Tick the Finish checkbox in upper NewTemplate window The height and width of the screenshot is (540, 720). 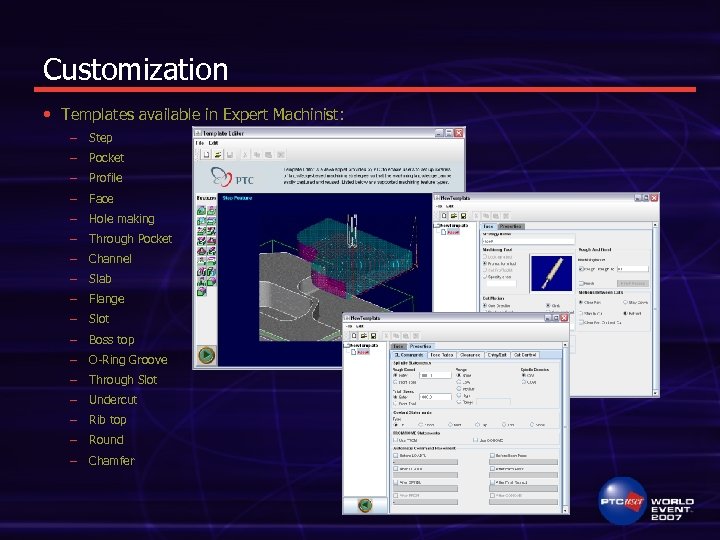click(581, 283)
